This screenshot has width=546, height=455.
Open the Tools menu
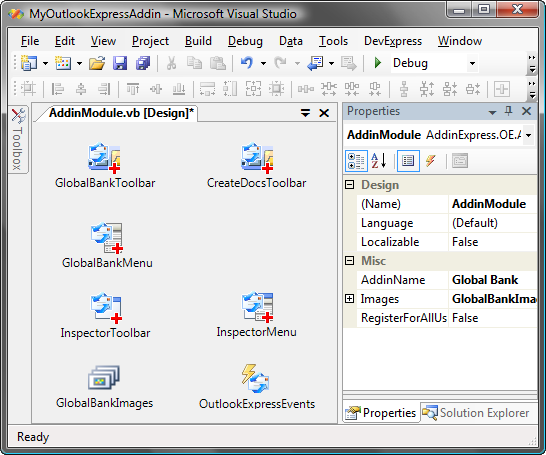[333, 41]
